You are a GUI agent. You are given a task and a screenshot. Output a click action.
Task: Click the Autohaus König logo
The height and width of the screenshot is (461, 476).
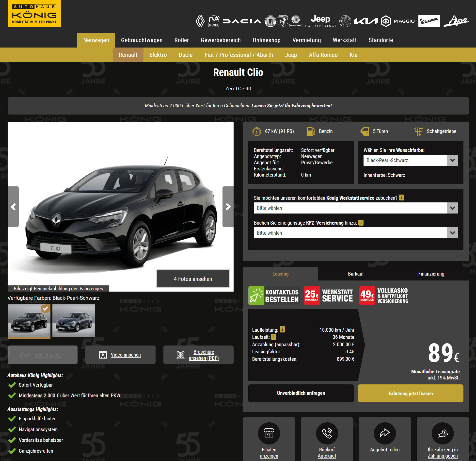coord(34,14)
